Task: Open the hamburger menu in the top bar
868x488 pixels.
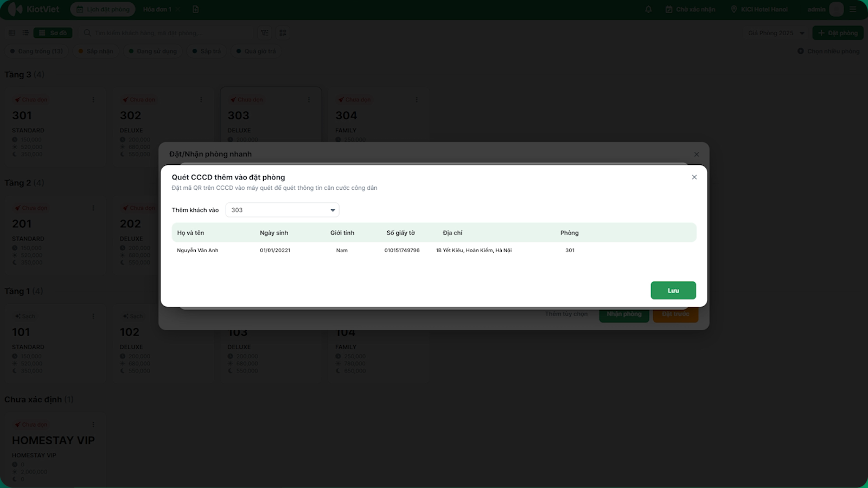Action: [x=853, y=9]
